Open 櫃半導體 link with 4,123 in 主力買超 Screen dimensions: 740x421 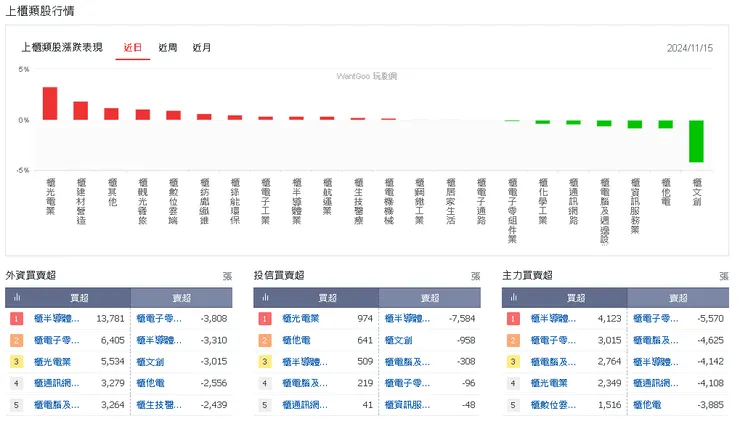(x=553, y=319)
